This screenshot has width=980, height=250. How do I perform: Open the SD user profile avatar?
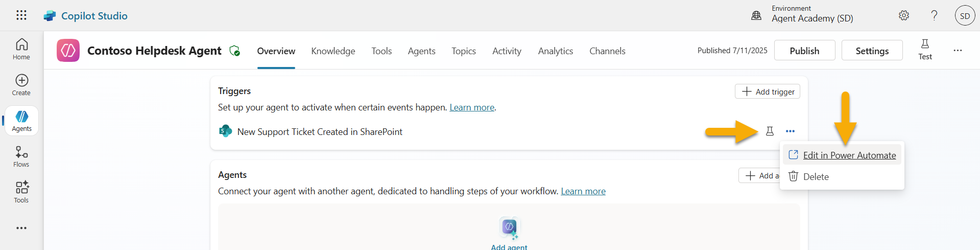click(x=965, y=16)
